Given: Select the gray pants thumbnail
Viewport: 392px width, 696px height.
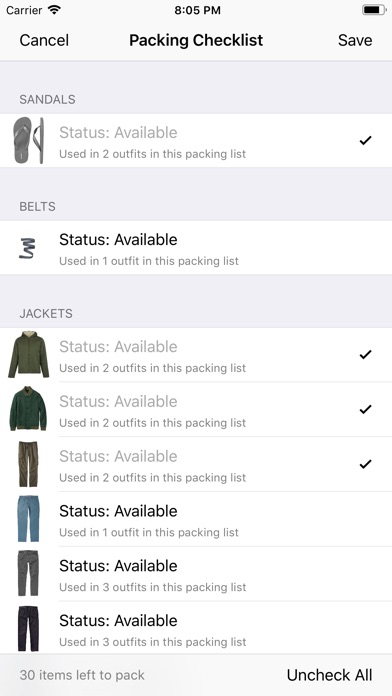Looking at the screenshot, I should pos(28,573).
